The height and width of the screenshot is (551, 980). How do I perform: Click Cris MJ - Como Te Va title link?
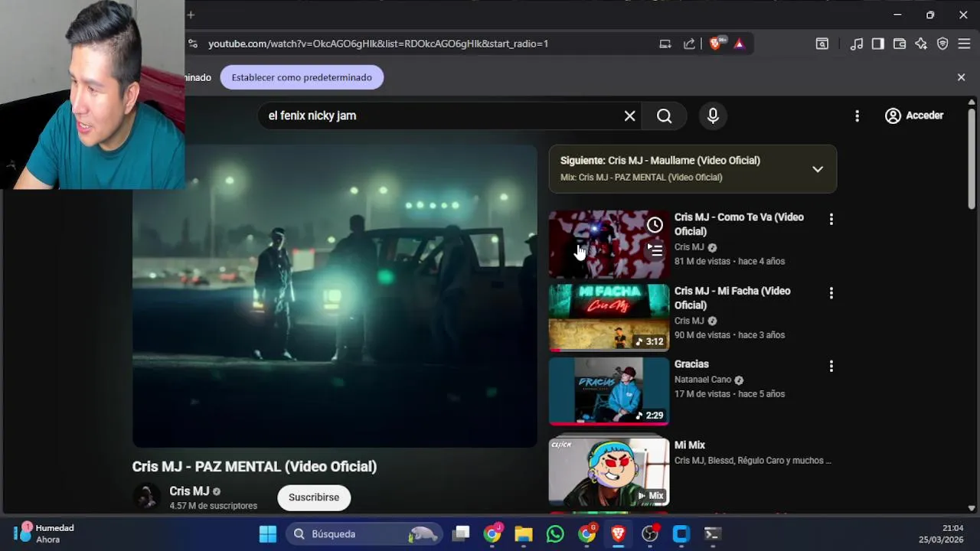pos(739,224)
